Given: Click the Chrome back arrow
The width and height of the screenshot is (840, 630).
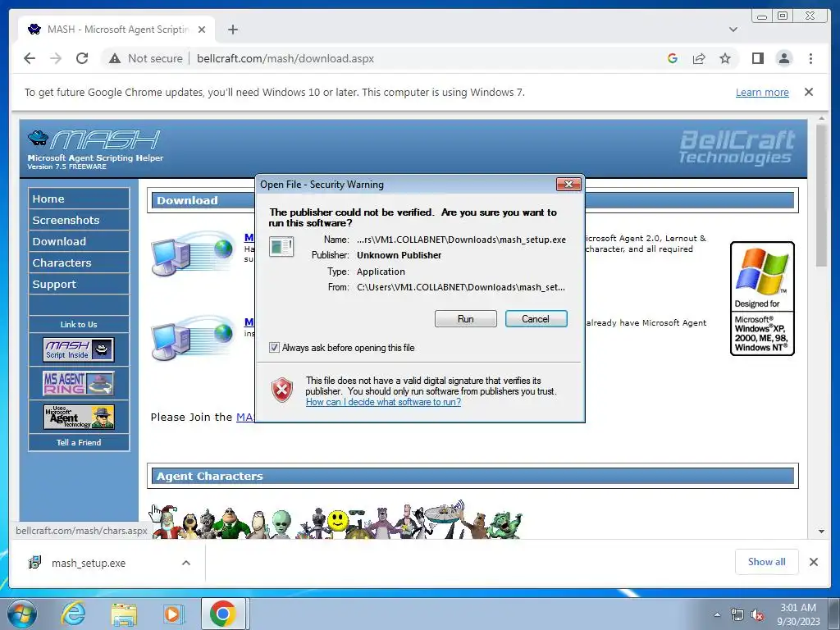Looking at the screenshot, I should (x=30, y=58).
